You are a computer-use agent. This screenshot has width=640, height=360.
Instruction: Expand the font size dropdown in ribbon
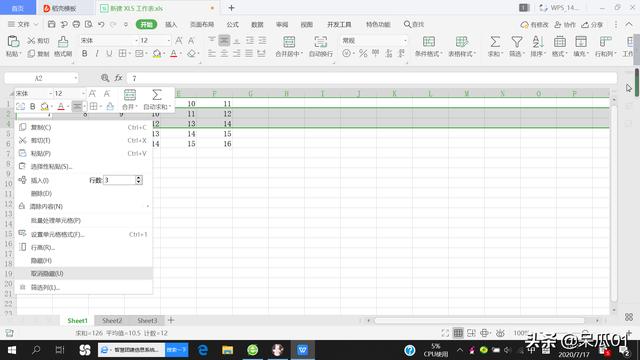tap(168, 40)
